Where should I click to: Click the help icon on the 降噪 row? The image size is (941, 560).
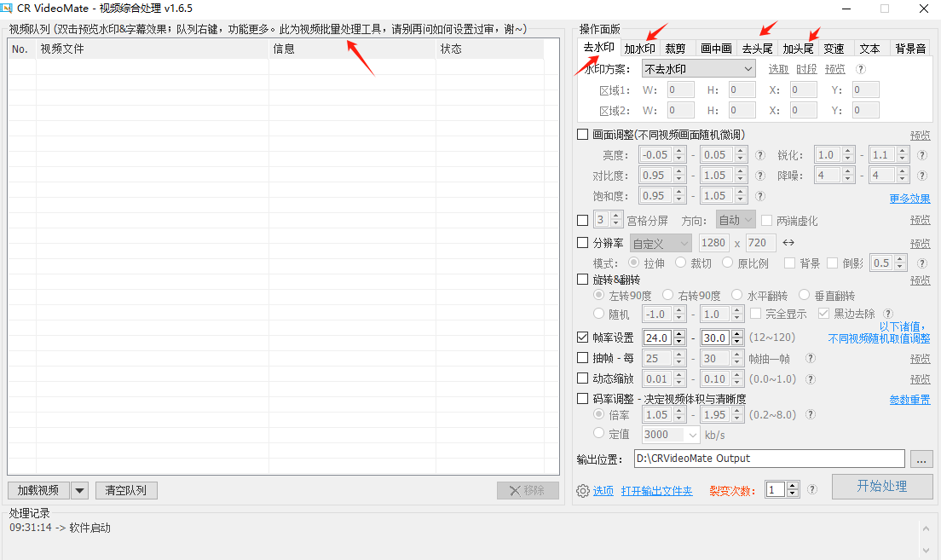(922, 176)
